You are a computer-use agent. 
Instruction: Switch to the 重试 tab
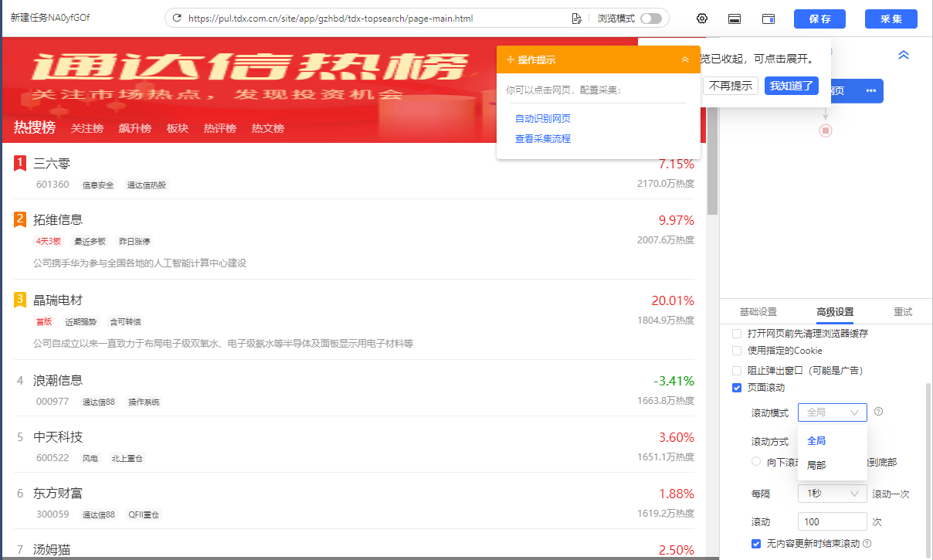point(903,312)
